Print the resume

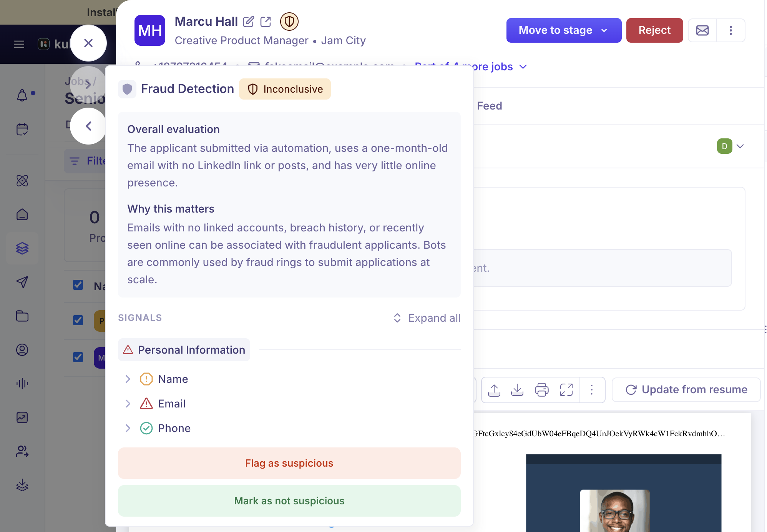click(x=542, y=390)
